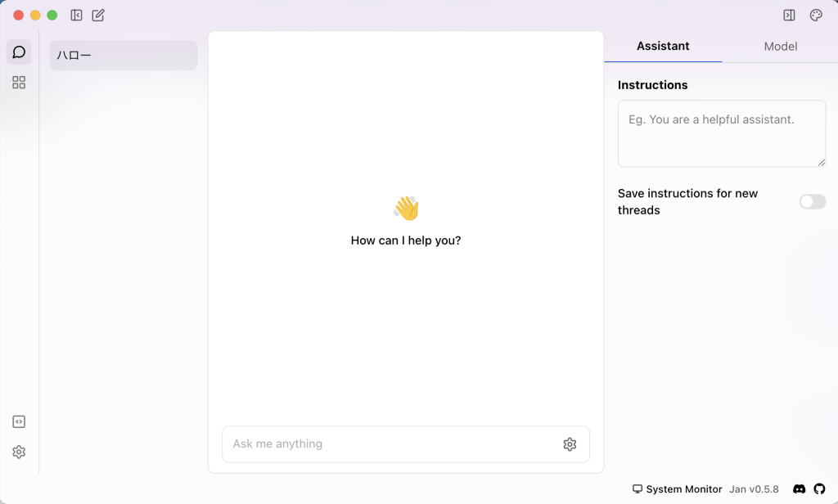Screen dimensions: 838x504
Task: Open the Settings gear in sidebar
Action: pos(19,452)
